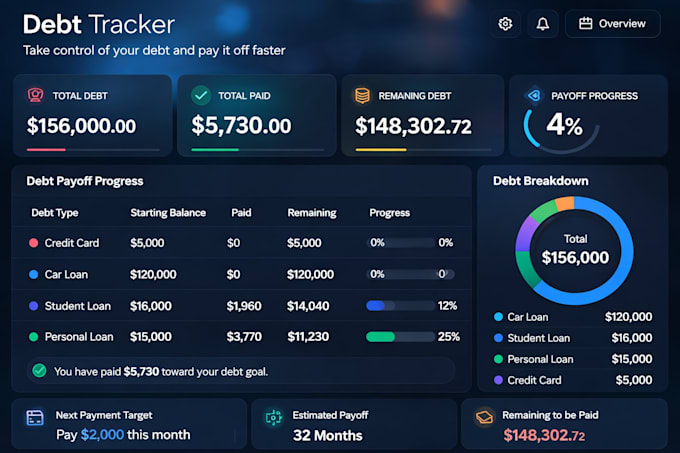
Task: Click the blue dot beside Car Loan row
Action: tap(33, 274)
